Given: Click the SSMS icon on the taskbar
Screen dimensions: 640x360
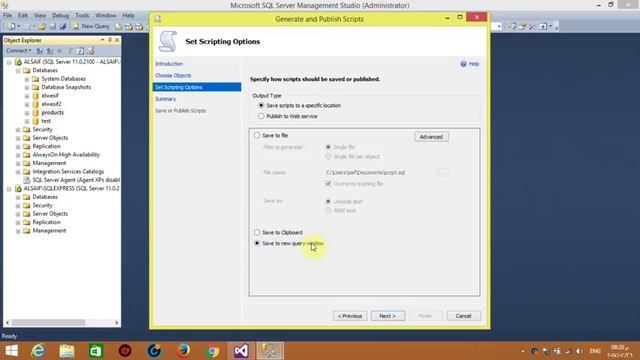Looking at the screenshot, I should [x=270, y=351].
